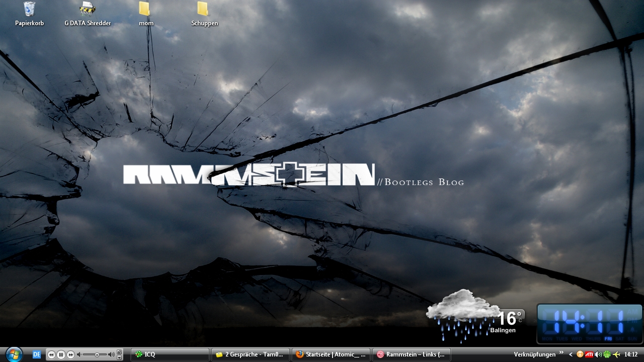This screenshot has width=644, height=362.
Task: Restore the media player from the toolbar
Action: (x=119, y=352)
